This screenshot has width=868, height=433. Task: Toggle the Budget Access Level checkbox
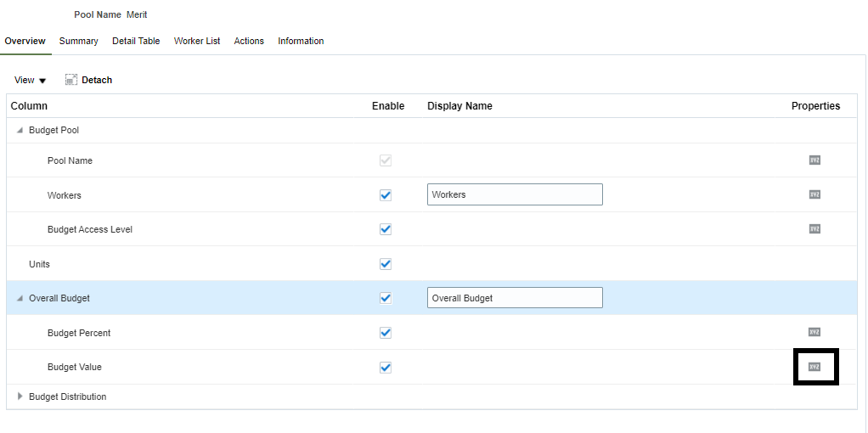pos(386,229)
